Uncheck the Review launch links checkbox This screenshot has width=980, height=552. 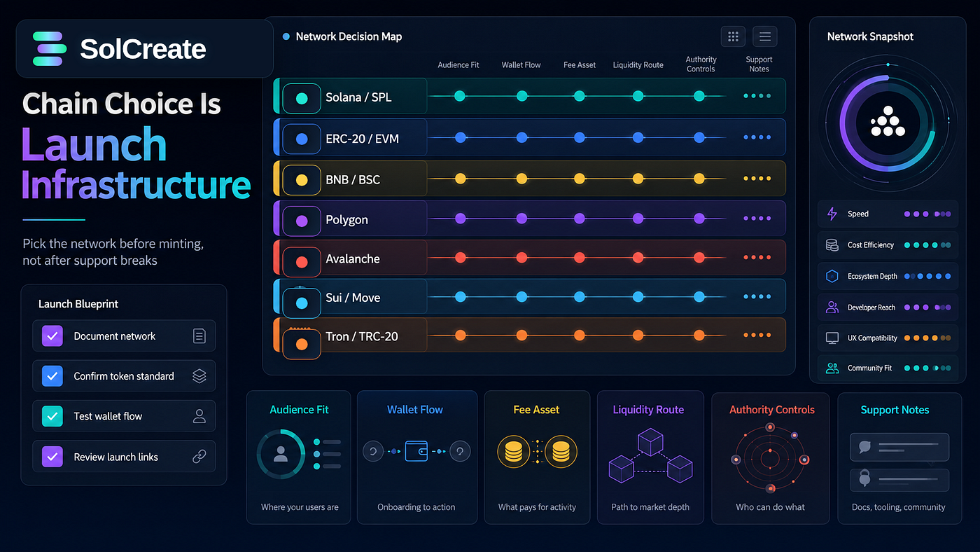[52, 457]
